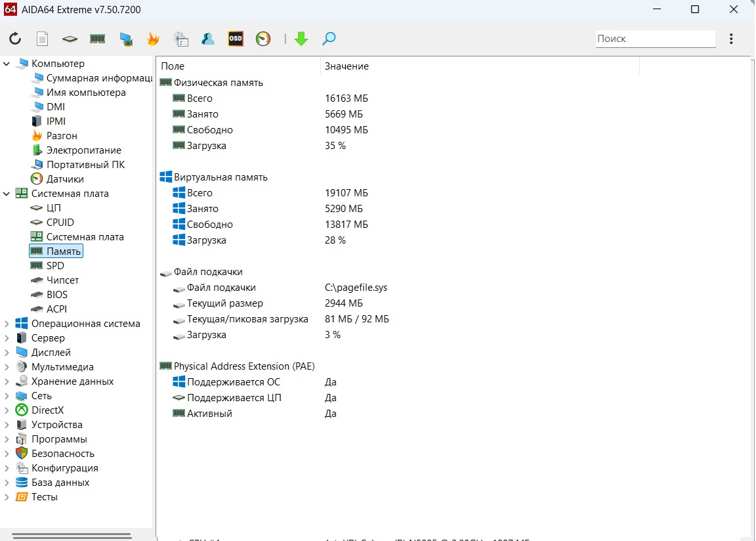Select the Текущий размер row
756x541 pixels.
(268, 303)
